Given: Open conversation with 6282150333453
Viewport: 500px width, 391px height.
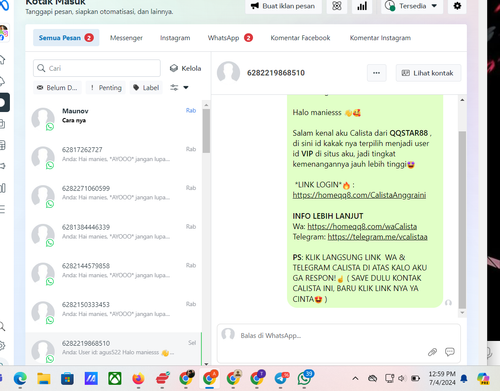Looking at the screenshot, I should coord(113,312).
